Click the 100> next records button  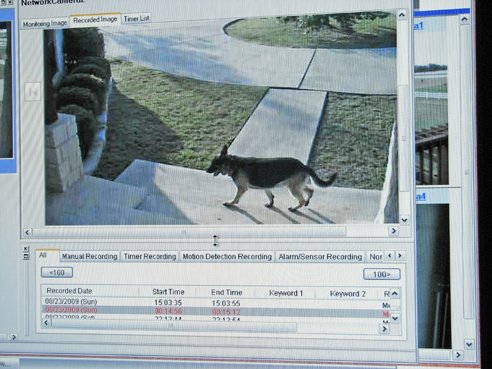click(382, 274)
